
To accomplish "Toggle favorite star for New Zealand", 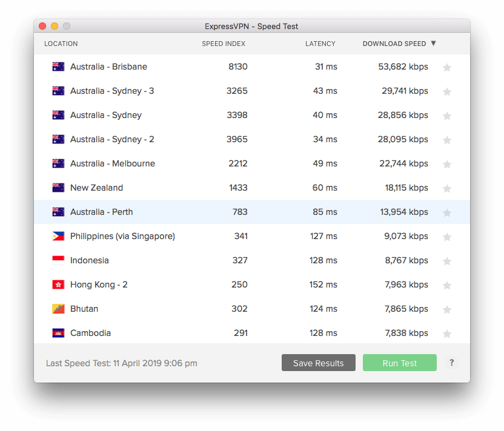I will pos(447,188).
